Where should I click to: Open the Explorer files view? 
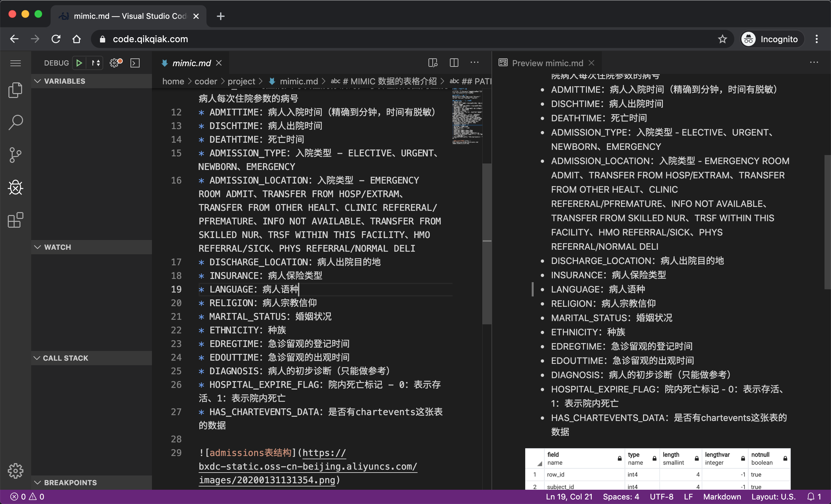tap(16, 90)
